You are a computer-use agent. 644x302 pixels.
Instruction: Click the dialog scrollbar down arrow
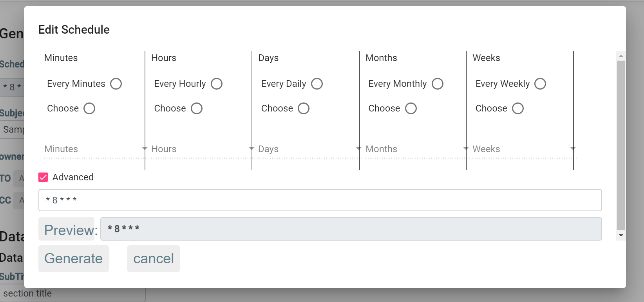621,235
